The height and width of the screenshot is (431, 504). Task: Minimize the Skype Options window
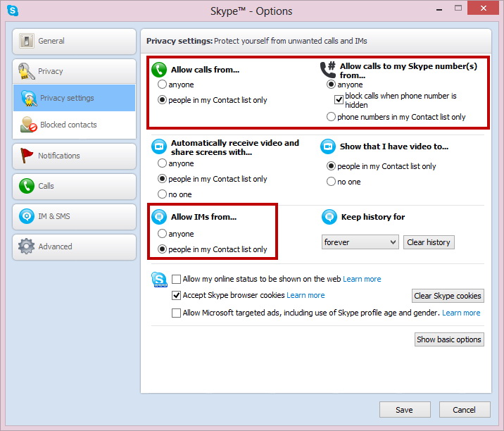tap(439, 9)
